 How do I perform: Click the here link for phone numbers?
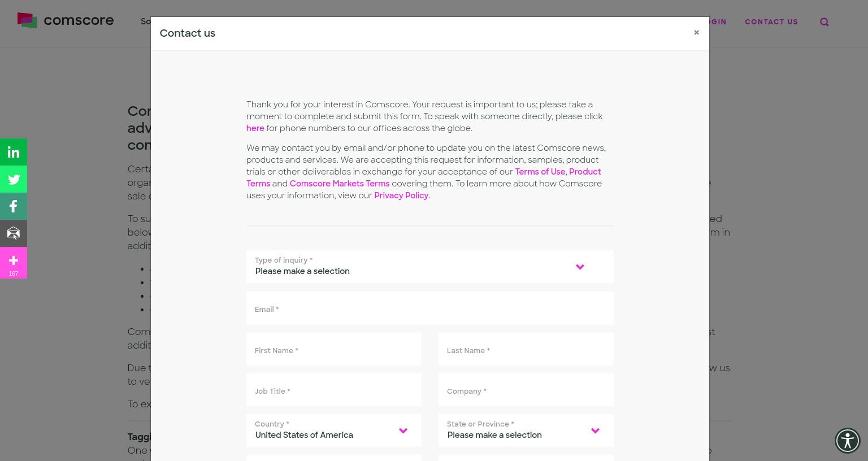pos(255,128)
